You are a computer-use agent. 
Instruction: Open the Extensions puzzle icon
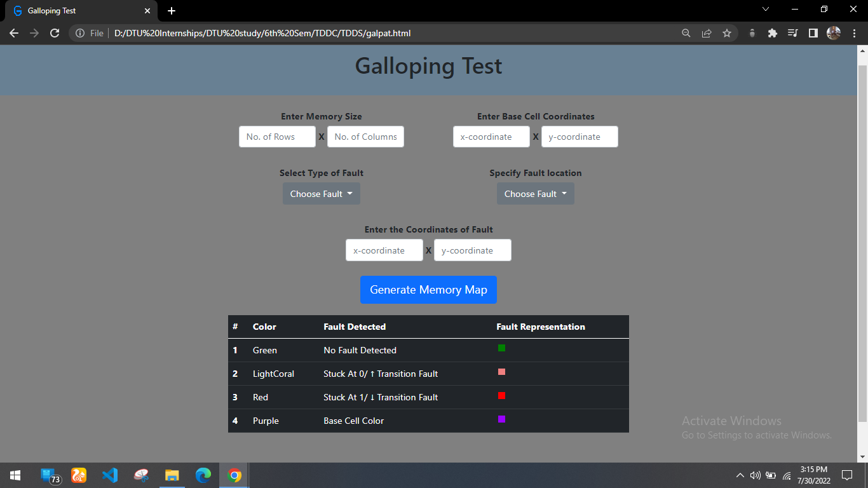[772, 32]
